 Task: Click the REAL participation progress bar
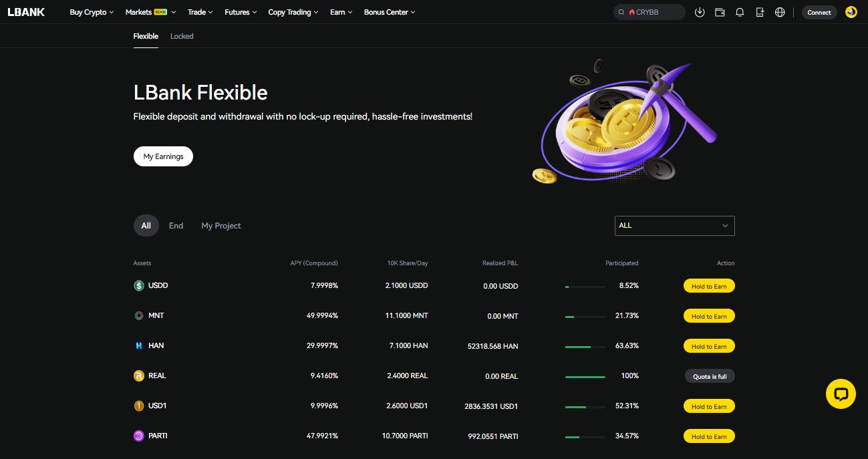tap(585, 376)
